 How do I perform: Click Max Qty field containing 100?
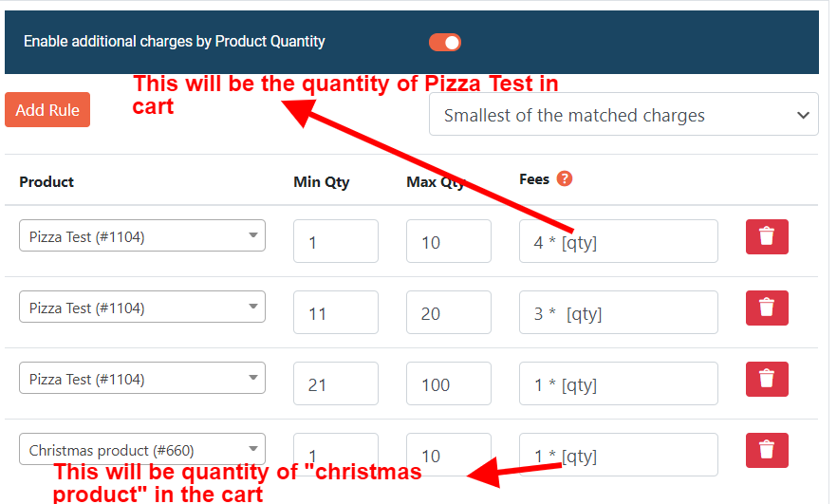coord(449,384)
